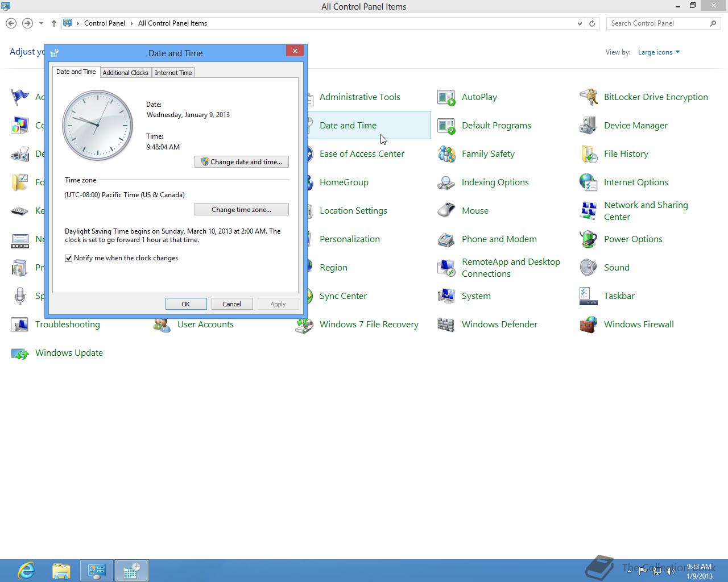Open the File History icon
Viewport: 728px width, 582px height.
(589, 154)
